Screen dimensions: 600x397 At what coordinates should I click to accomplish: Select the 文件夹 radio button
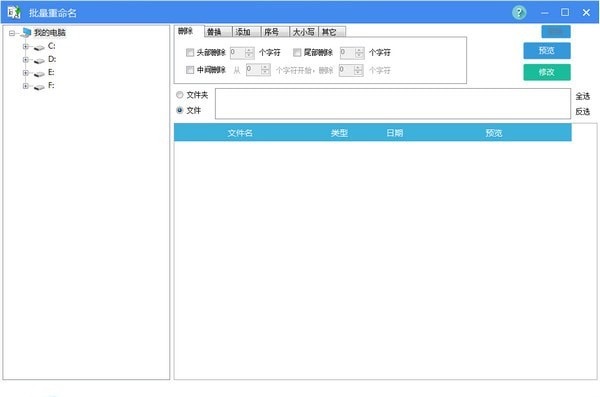pyautogui.click(x=179, y=95)
